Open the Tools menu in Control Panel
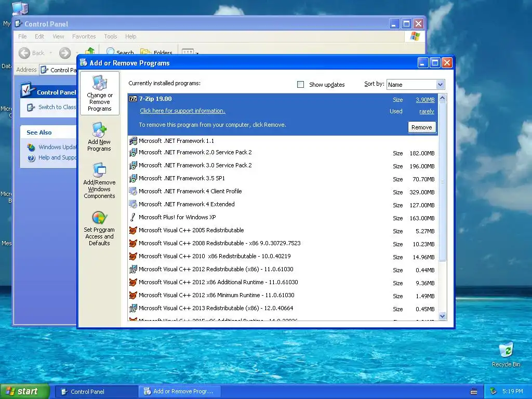Image resolution: width=532 pixels, height=399 pixels. pos(110,36)
